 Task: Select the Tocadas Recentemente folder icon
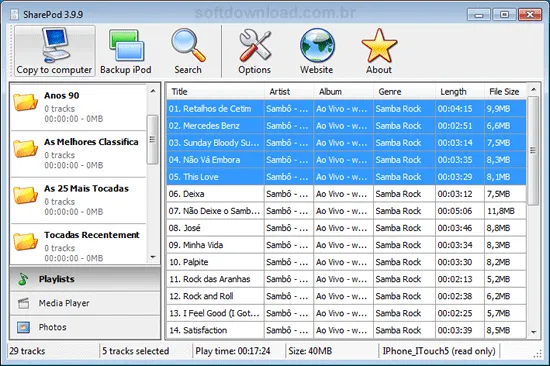[x=26, y=241]
